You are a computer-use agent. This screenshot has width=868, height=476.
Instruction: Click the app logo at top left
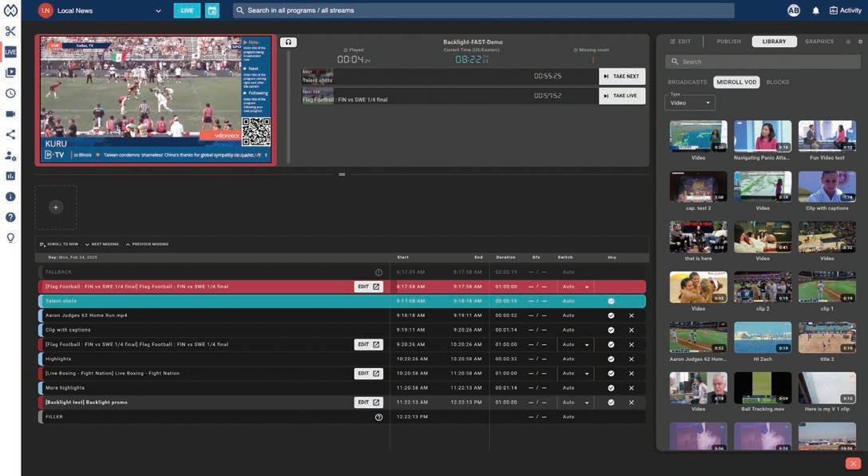10,10
